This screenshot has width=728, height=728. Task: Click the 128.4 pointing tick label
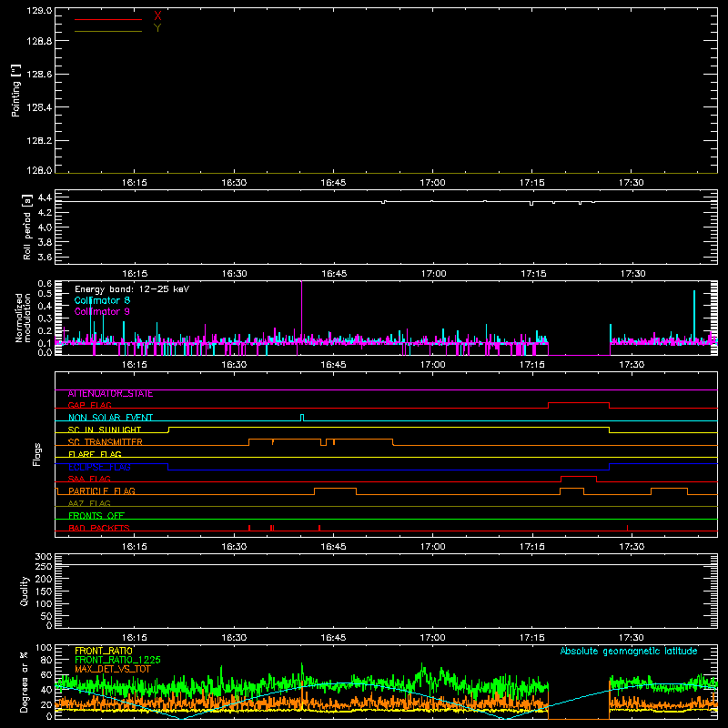(39, 107)
